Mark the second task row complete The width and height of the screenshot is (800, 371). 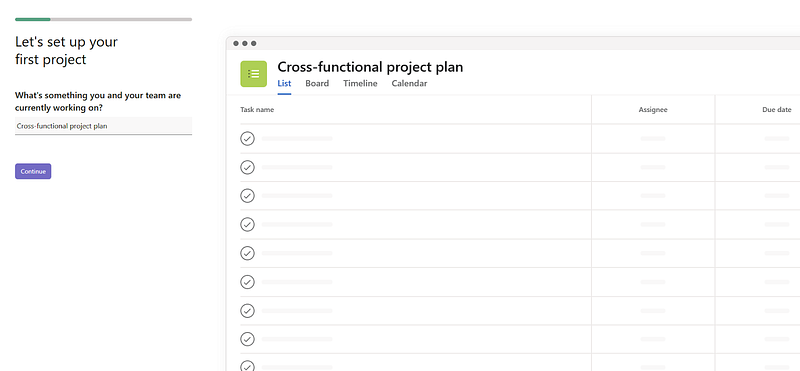[x=247, y=167]
